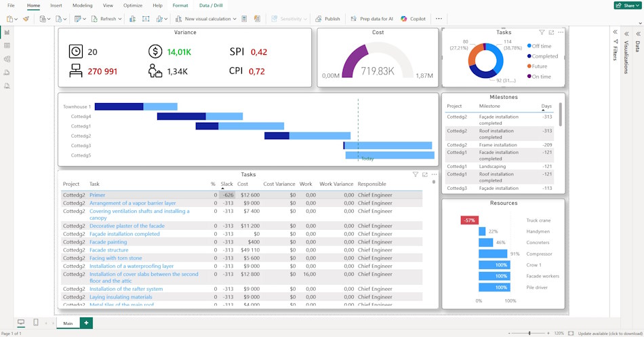
Task: Open more options on Tasks table visual
Action: click(434, 175)
